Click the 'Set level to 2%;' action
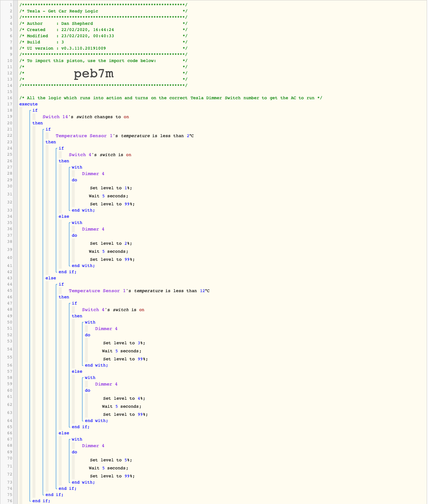The image size is (430, 504). coord(111,243)
